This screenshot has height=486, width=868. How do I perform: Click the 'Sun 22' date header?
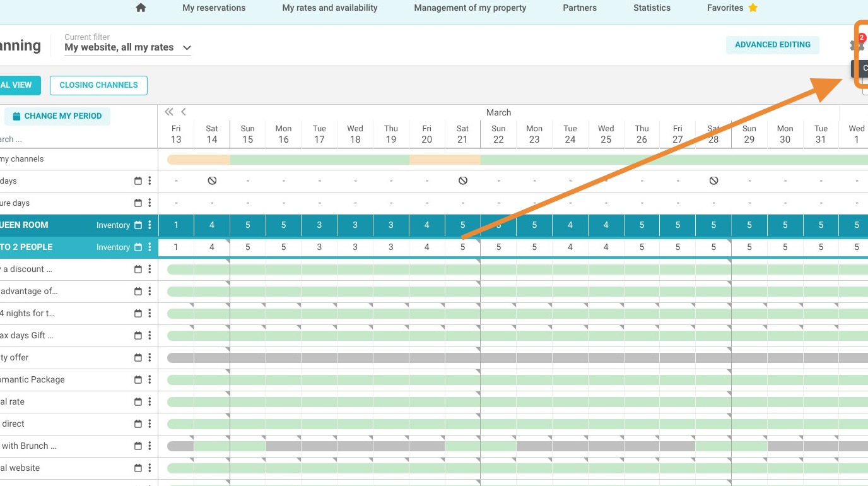pos(498,134)
